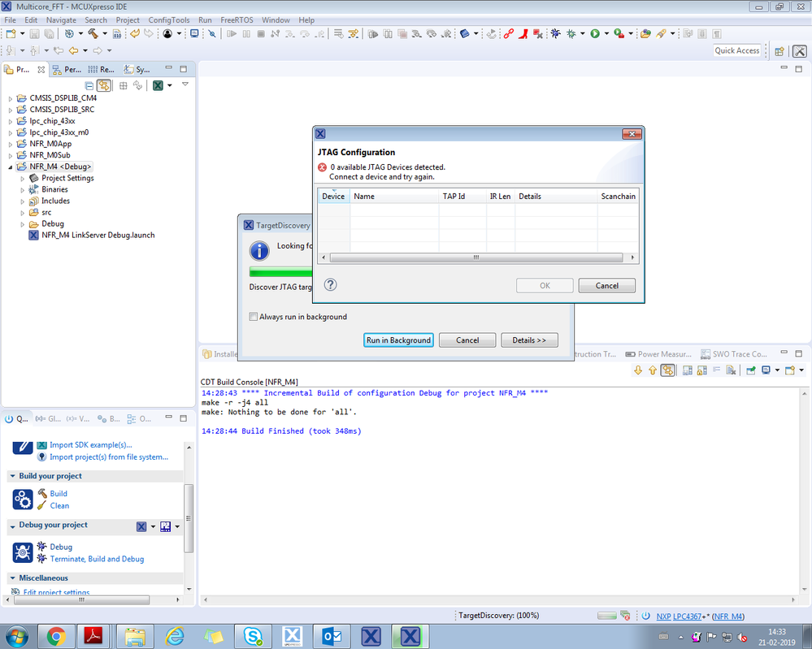Click the Skip All Breakpoints icon
This screenshot has width=812, height=649.
pos(212,33)
